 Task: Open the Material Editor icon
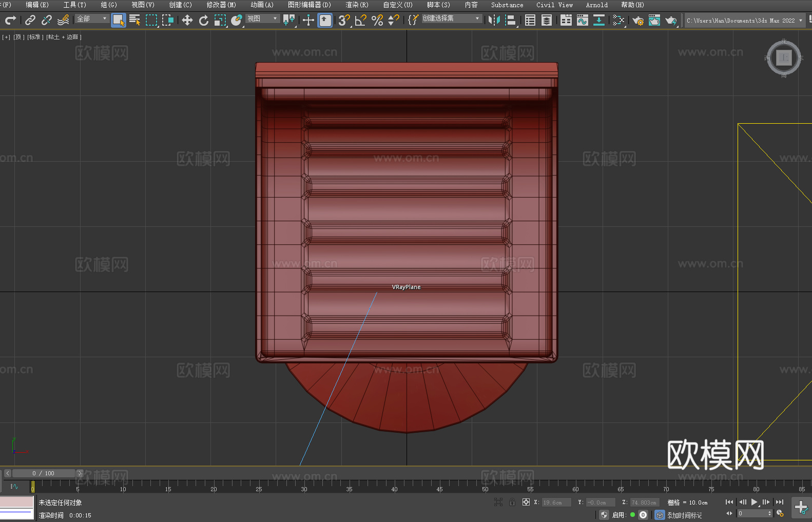[x=618, y=20]
